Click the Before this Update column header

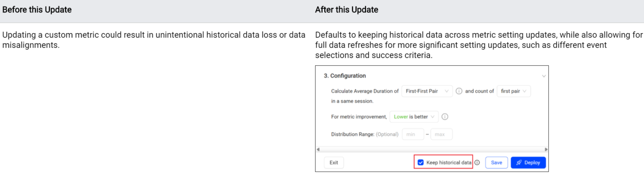37,10
